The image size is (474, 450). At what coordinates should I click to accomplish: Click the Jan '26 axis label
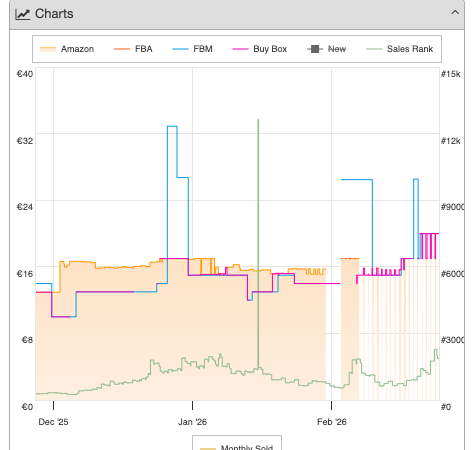coord(192,422)
